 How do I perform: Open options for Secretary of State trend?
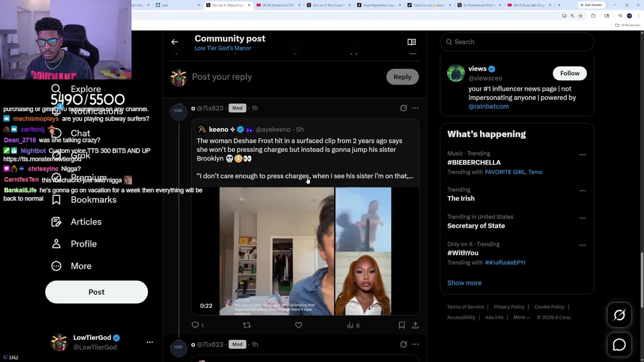tap(583, 218)
